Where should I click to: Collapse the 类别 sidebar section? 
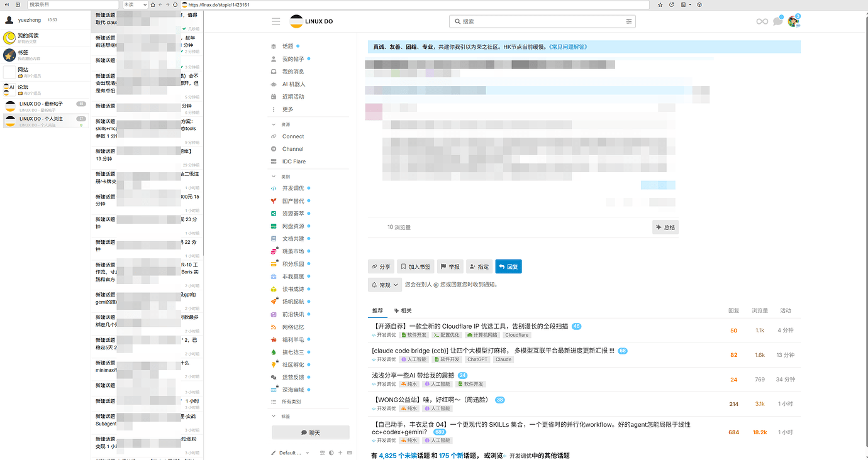274,177
